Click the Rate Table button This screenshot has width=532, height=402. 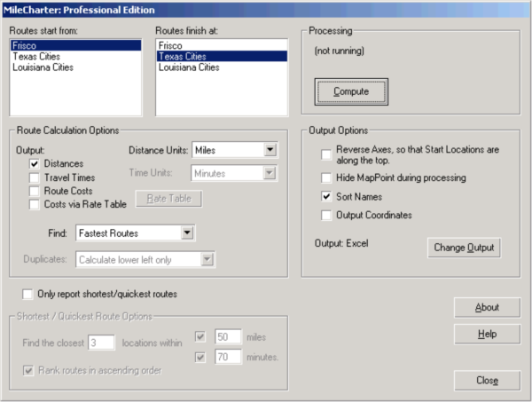(x=169, y=199)
